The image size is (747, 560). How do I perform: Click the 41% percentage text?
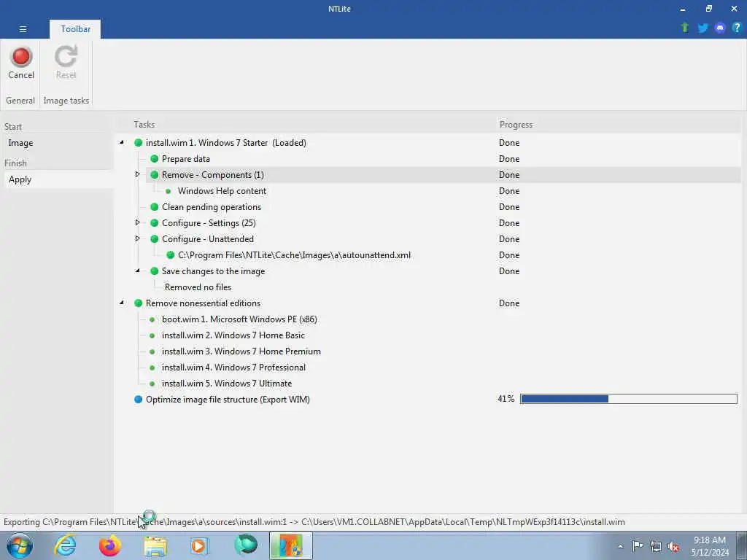[x=506, y=399]
